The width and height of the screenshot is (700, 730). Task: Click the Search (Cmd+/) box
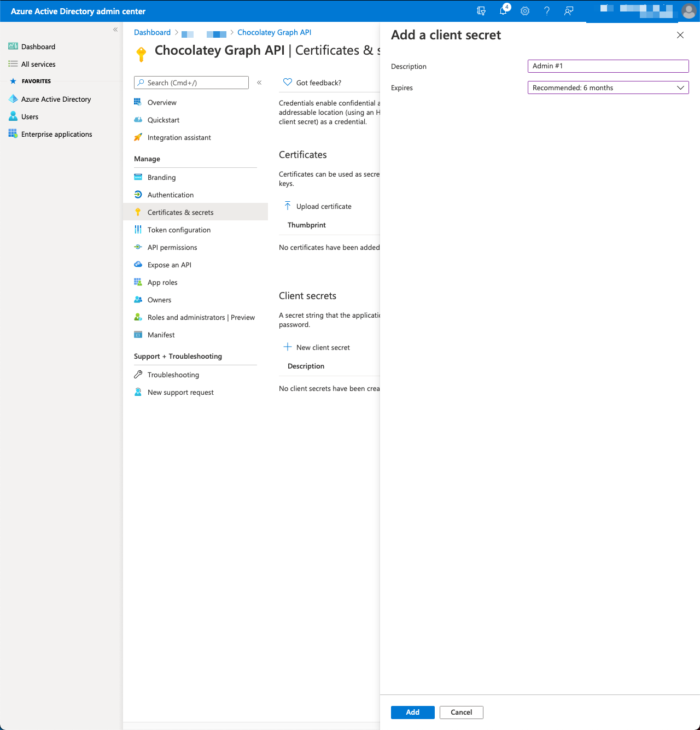pos(191,83)
